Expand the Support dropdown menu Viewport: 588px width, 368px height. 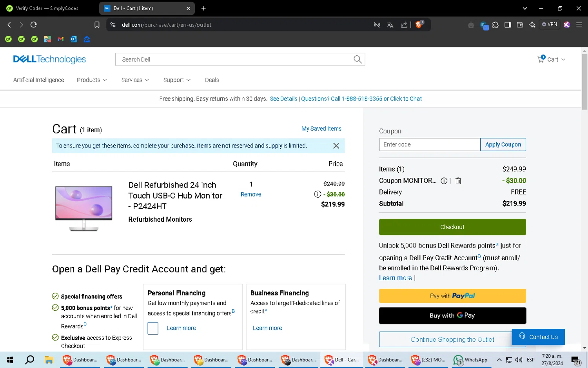177,80
